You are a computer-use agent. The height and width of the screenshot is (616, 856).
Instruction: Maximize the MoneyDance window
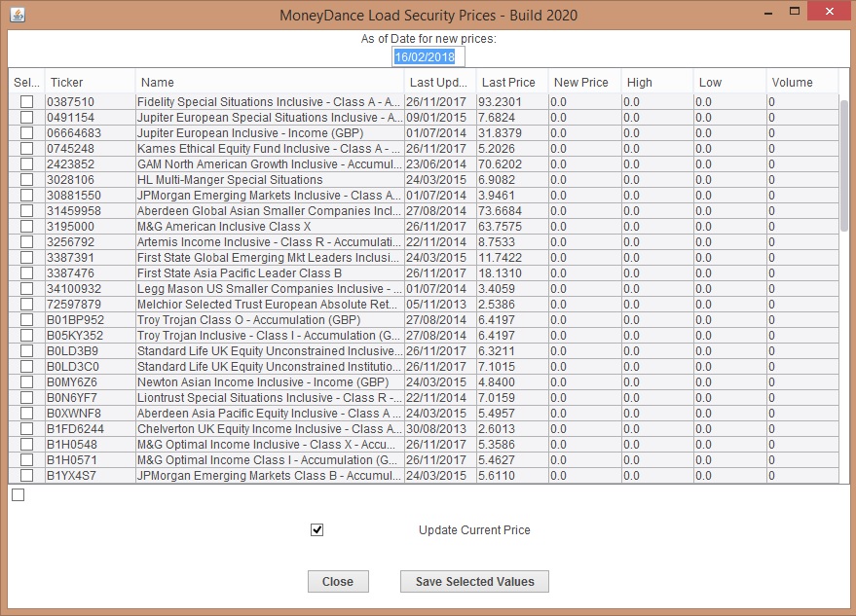click(x=795, y=11)
